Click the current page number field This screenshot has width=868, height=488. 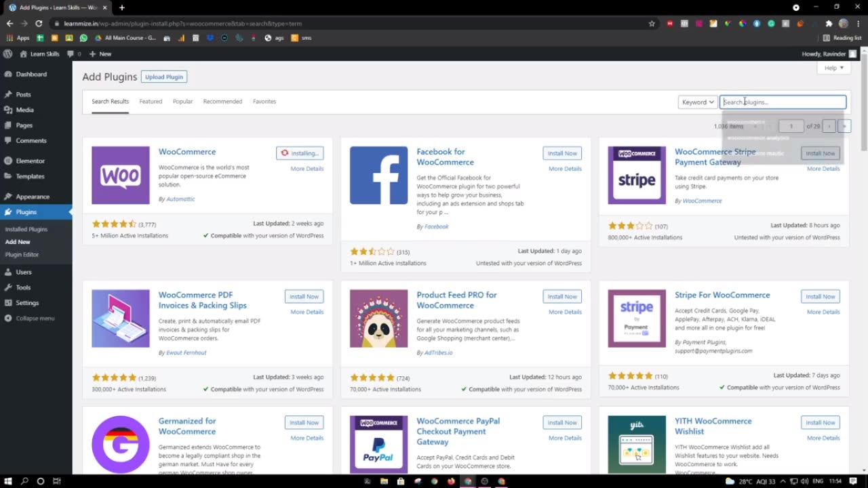click(x=791, y=126)
